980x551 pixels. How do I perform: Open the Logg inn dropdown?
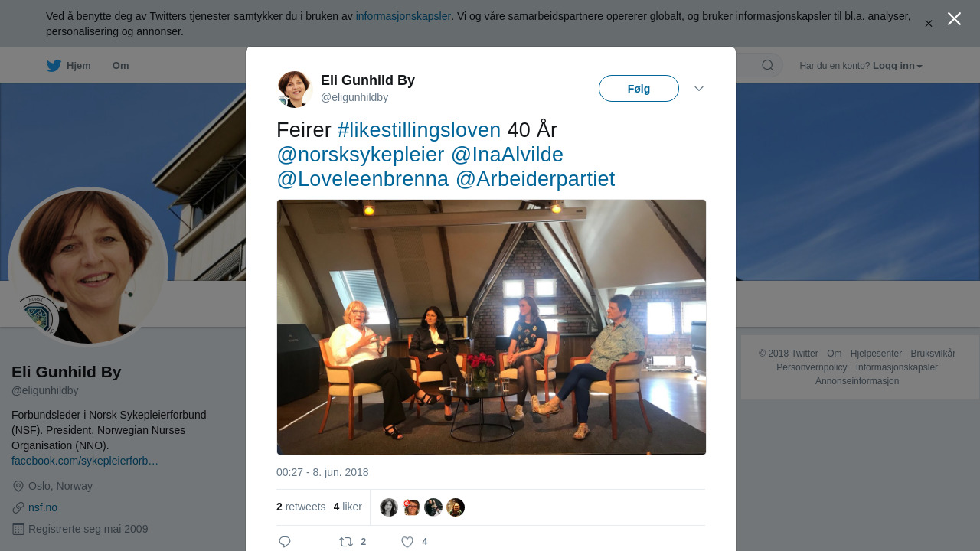point(897,66)
